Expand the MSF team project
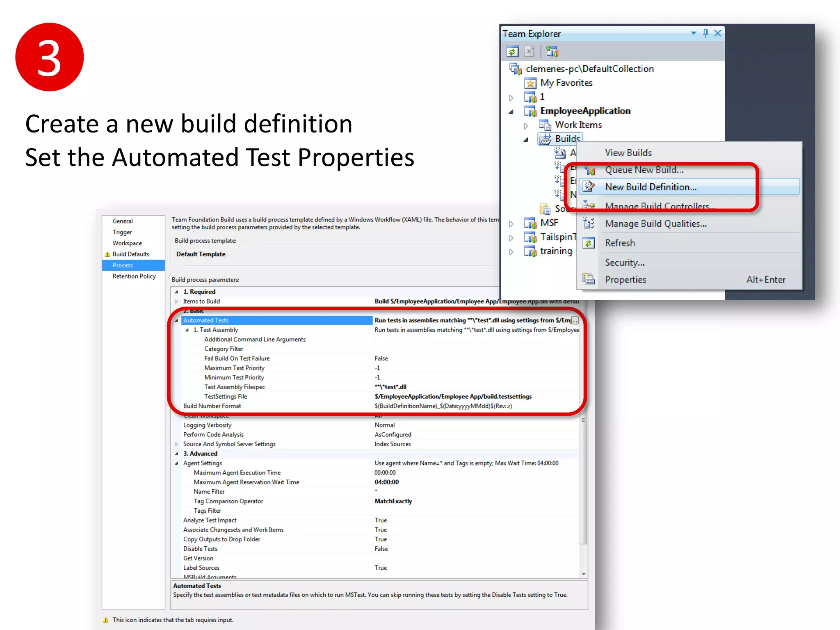The width and height of the screenshot is (840, 630). point(511,224)
